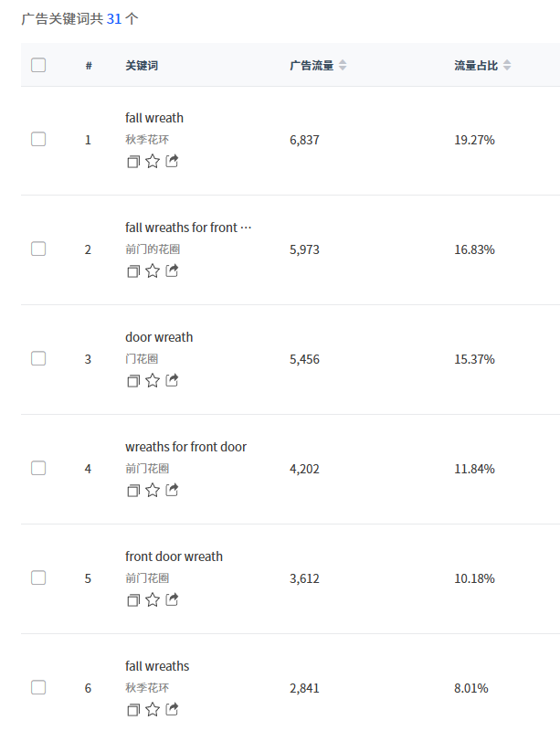Screen dimensions: 560x731
Task: Tick the select-all checkbox in header
Action: 38,65
